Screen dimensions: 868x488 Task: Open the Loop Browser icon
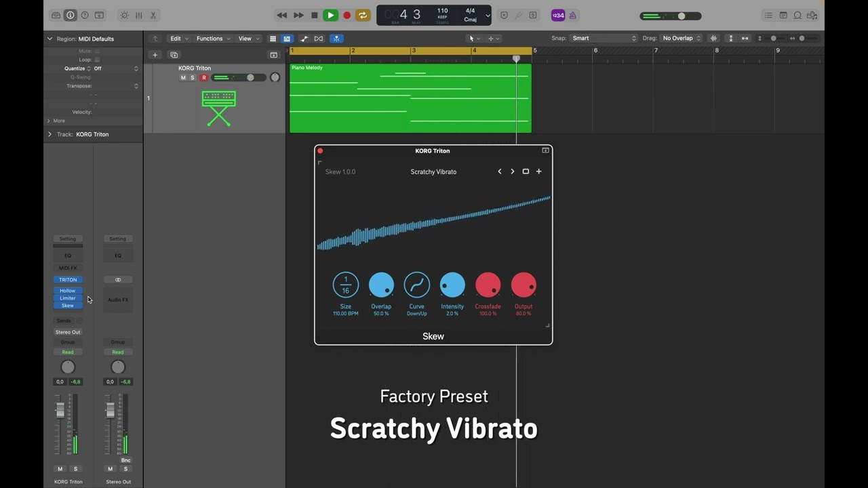(x=797, y=15)
